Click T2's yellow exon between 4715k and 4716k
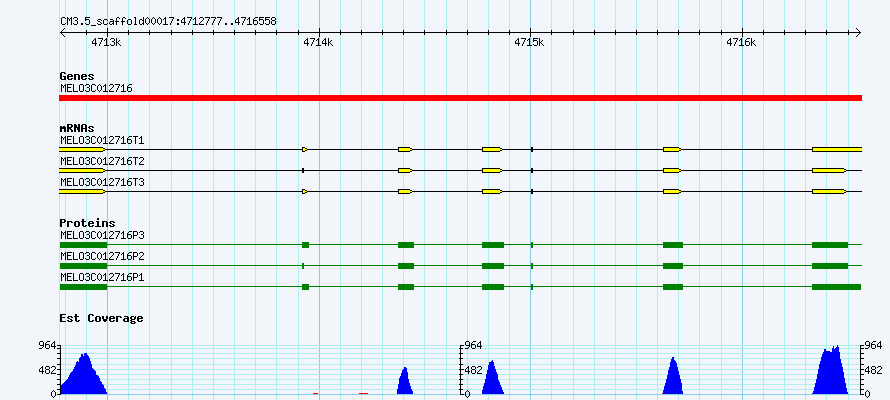The image size is (890, 400). click(672, 170)
